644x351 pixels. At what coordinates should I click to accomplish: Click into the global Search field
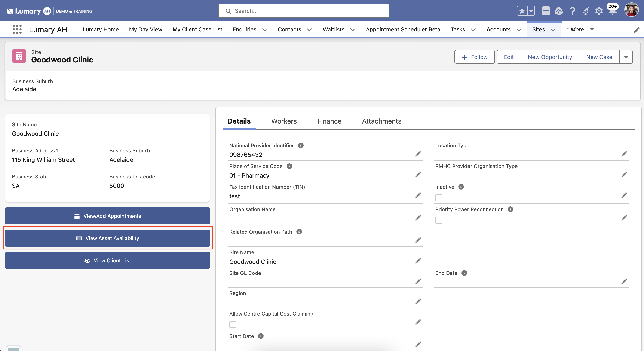click(304, 11)
